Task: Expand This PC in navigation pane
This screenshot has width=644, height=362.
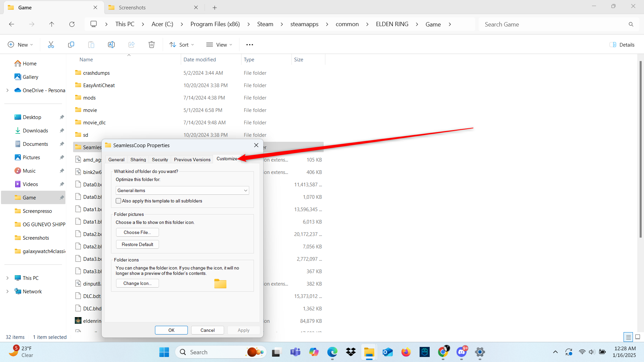Action: 7,278
